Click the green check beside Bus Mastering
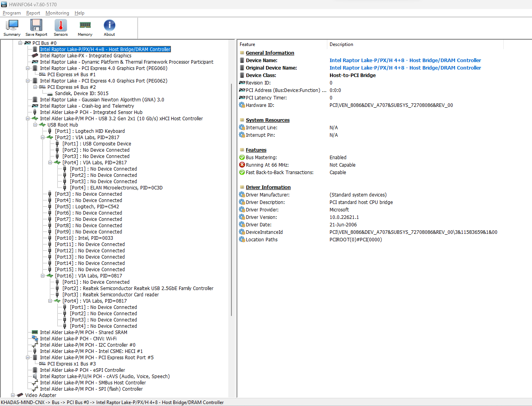Image resolution: width=532 pixels, height=406 pixels. pyautogui.click(x=242, y=158)
